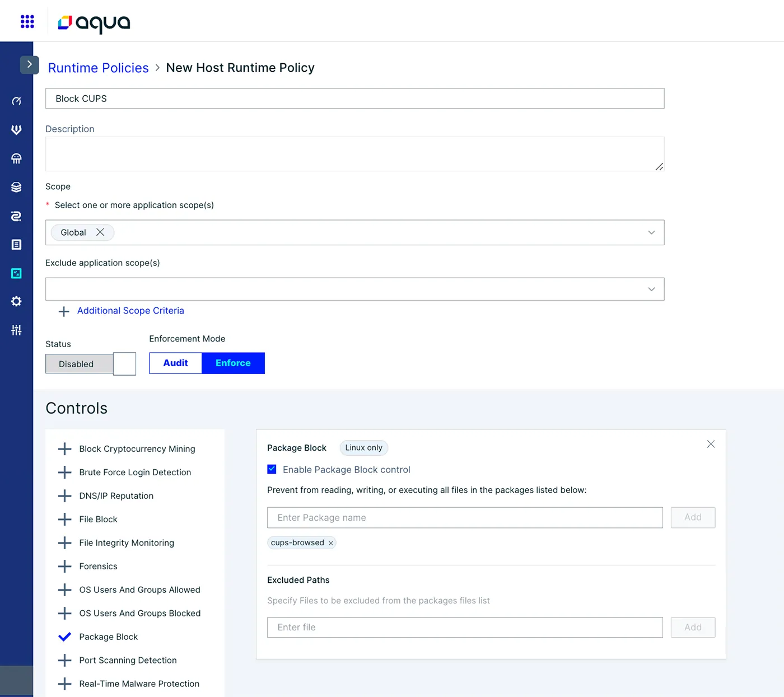This screenshot has width=784, height=697.
Task: Uncheck Enable Package Block control
Action: (x=272, y=469)
